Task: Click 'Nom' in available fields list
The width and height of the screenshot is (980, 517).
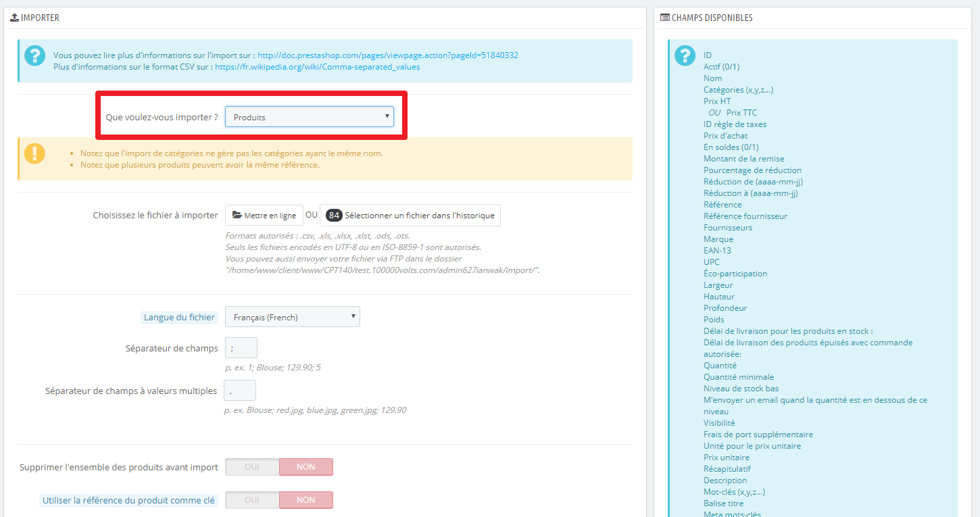Action: coord(712,78)
